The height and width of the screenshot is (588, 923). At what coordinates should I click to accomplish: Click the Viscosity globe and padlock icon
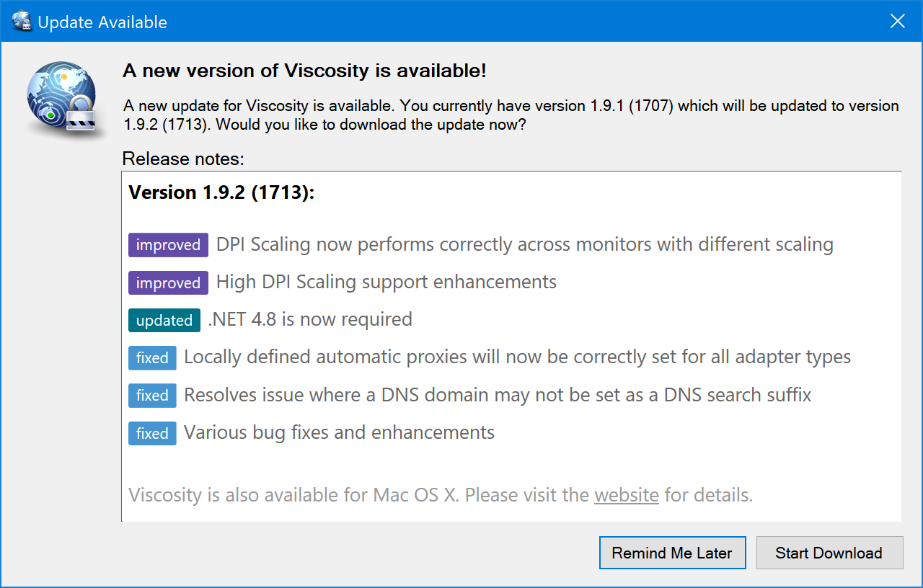tap(61, 99)
